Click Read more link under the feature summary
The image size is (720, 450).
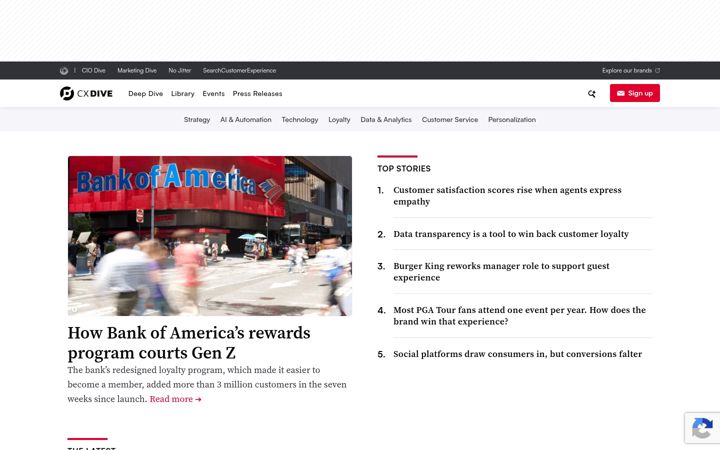(x=175, y=399)
